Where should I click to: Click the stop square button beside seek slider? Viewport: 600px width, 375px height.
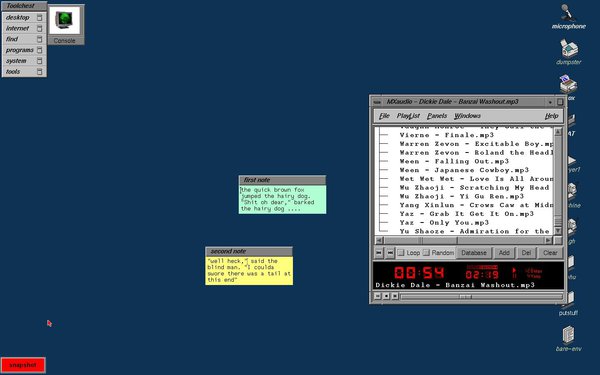[x=386, y=296]
